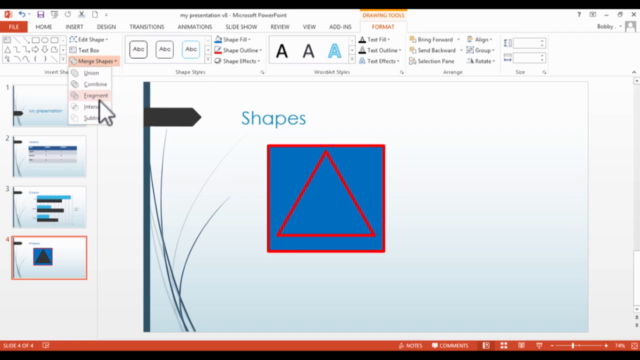Click the spell check icon in status bar
The height and width of the screenshot is (360, 640).
[x=46, y=346]
